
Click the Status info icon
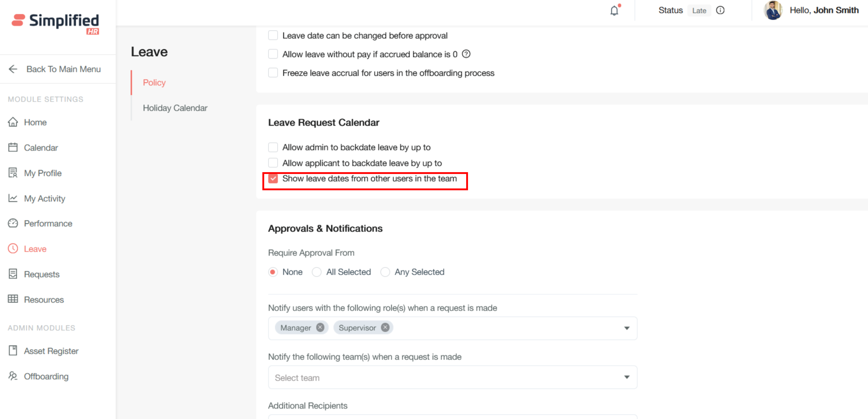click(720, 11)
